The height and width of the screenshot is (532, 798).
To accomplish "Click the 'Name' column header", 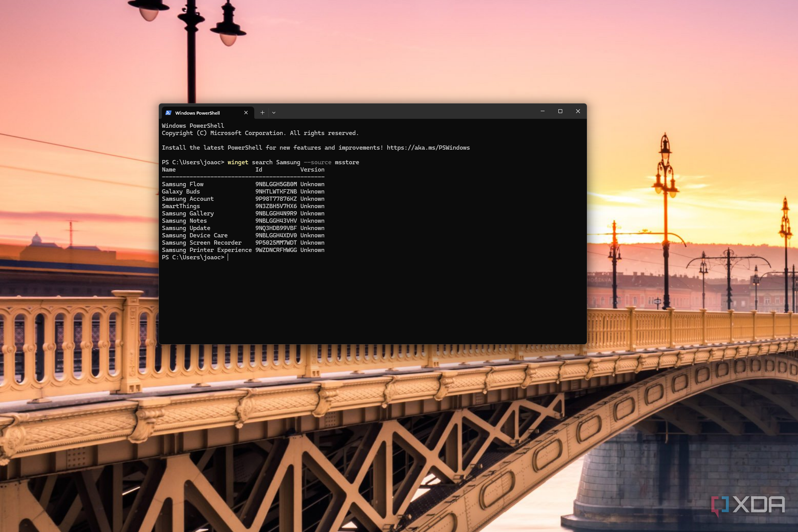I will pyautogui.click(x=169, y=170).
